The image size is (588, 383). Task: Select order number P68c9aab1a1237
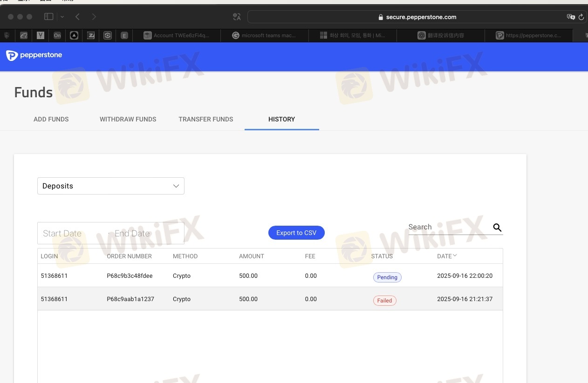tap(130, 299)
